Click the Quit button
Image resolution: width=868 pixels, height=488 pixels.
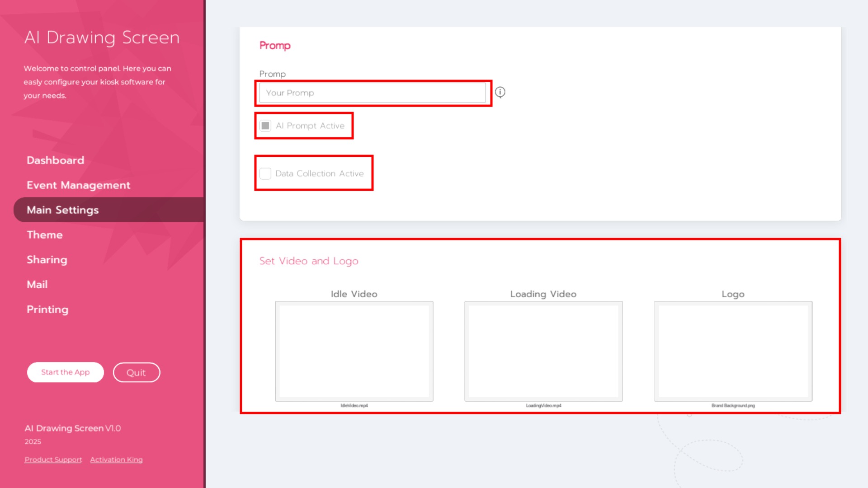tap(136, 372)
